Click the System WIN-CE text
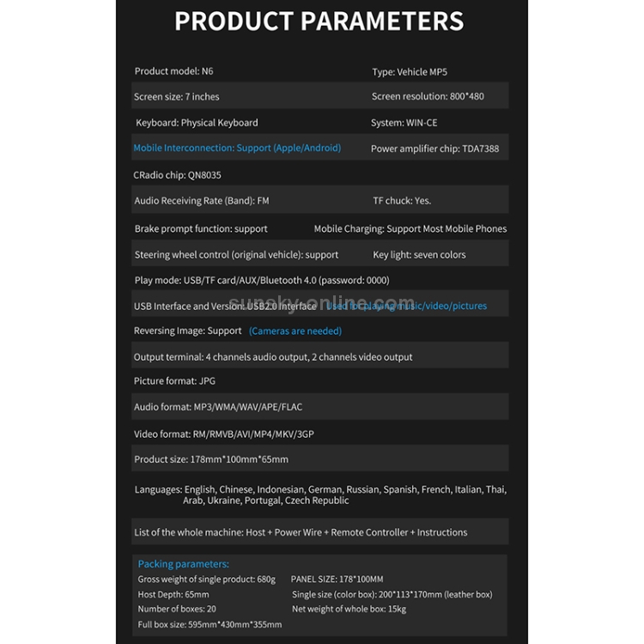Image resolution: width=644 pixels, height=644 pixels. (x=404, y=123)
